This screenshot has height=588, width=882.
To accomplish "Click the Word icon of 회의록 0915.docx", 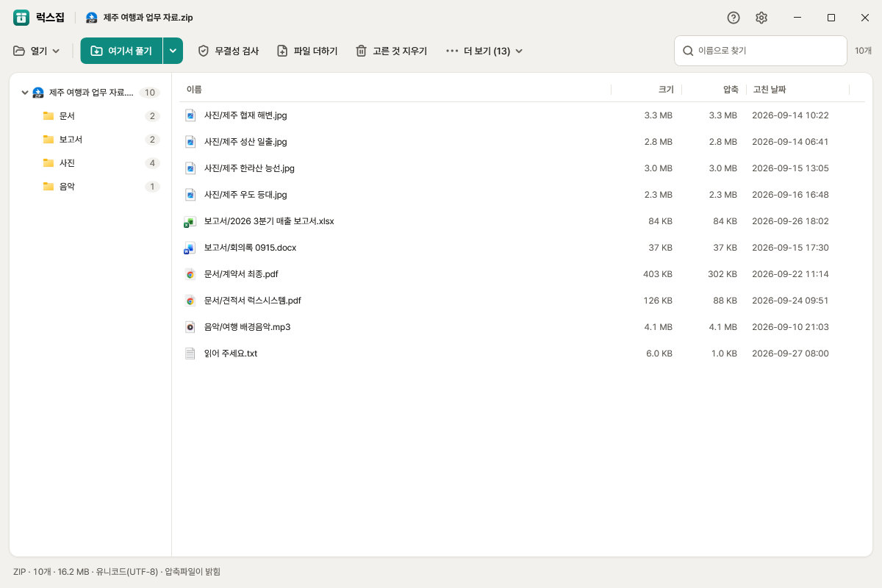I will [x=190, y=248].
